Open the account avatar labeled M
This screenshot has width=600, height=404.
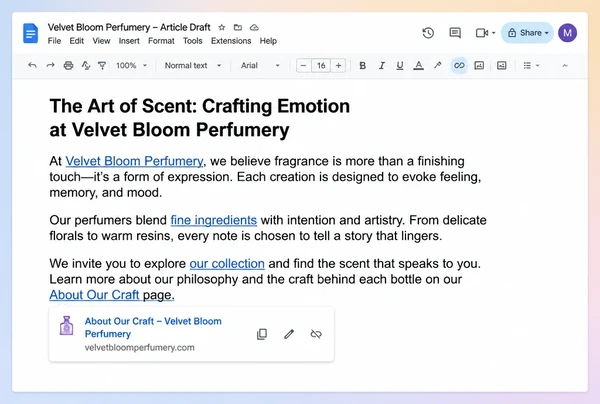click(567, 33)
